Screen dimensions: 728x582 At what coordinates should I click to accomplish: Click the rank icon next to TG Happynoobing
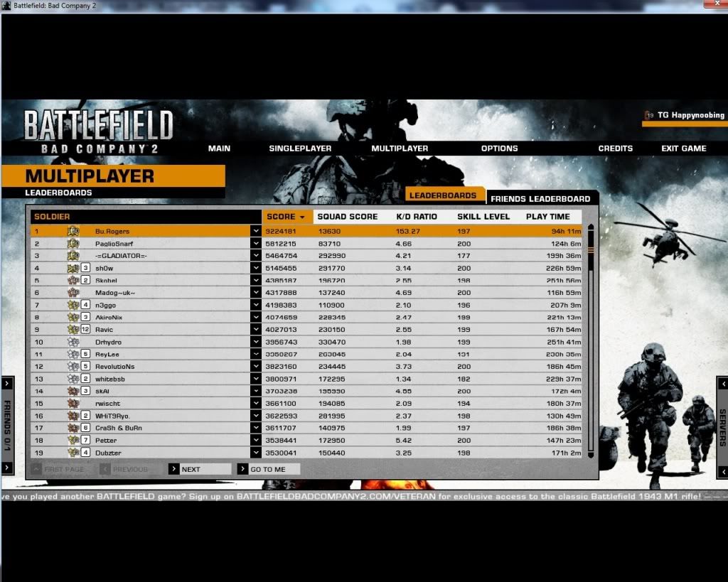pyautogui.click(x=648, y=115)
